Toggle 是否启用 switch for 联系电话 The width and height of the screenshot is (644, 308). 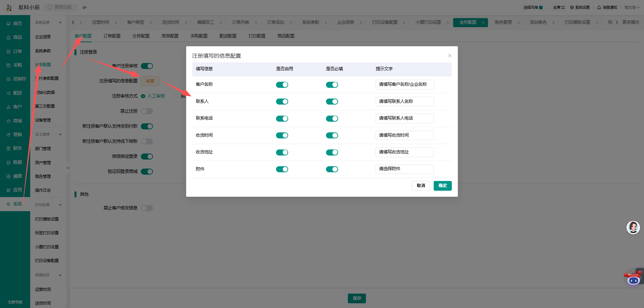click(282, 119)
